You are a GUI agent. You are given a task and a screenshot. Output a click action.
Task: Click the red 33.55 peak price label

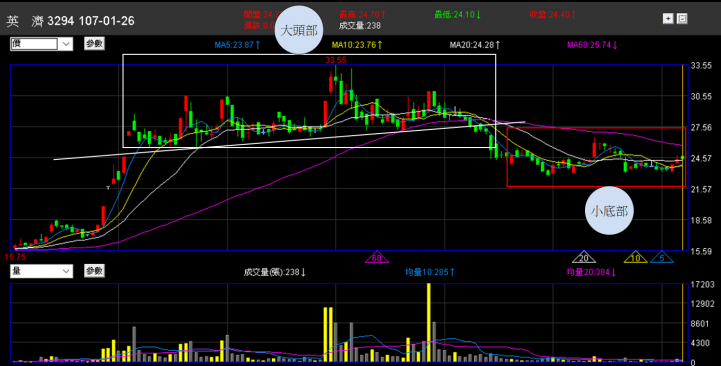336,60
